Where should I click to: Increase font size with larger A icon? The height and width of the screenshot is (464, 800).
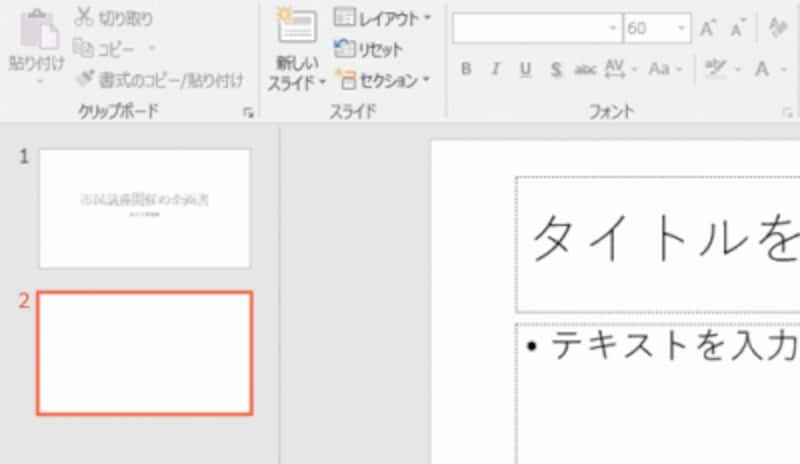708,28
